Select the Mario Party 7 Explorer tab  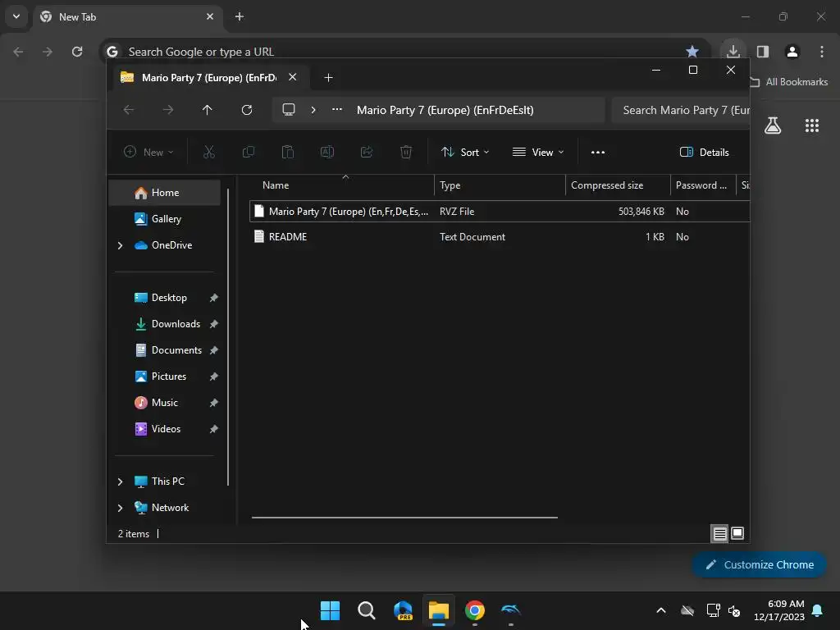tap(209, 78)
